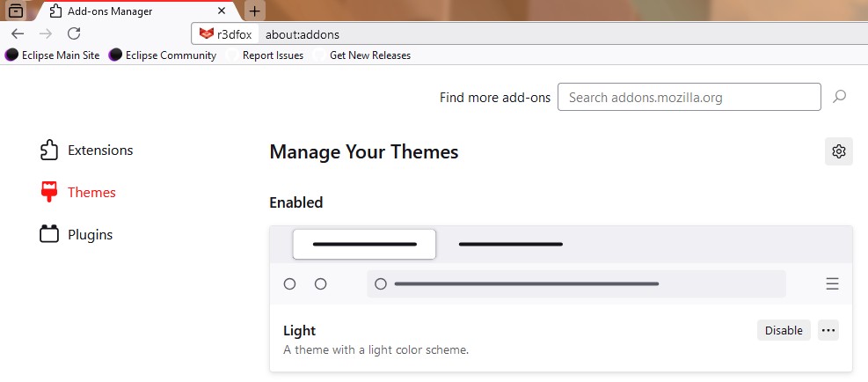Open the Eclipse Community bookmark
The image size is (868, 382).
tap(163, 55)
